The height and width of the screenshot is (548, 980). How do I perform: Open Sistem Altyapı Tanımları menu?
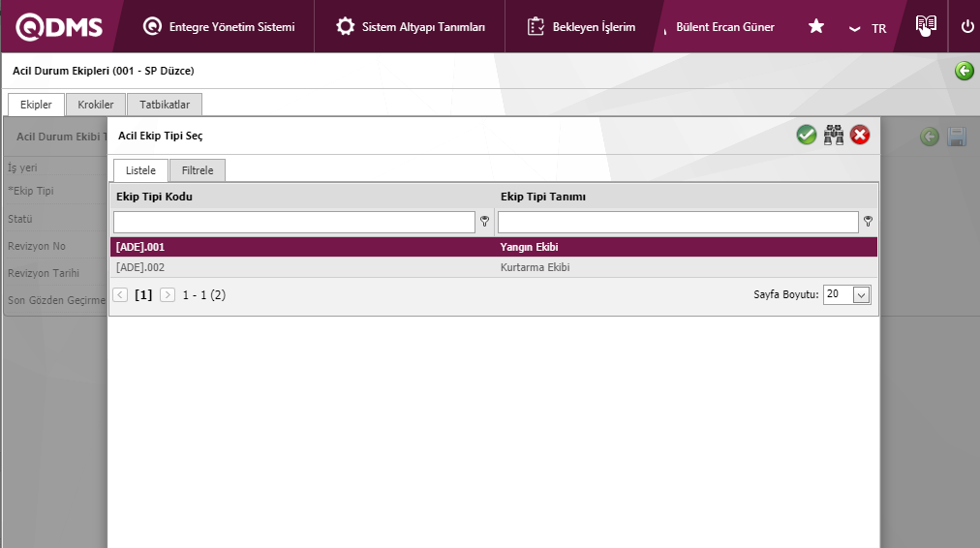coord(410,27)
